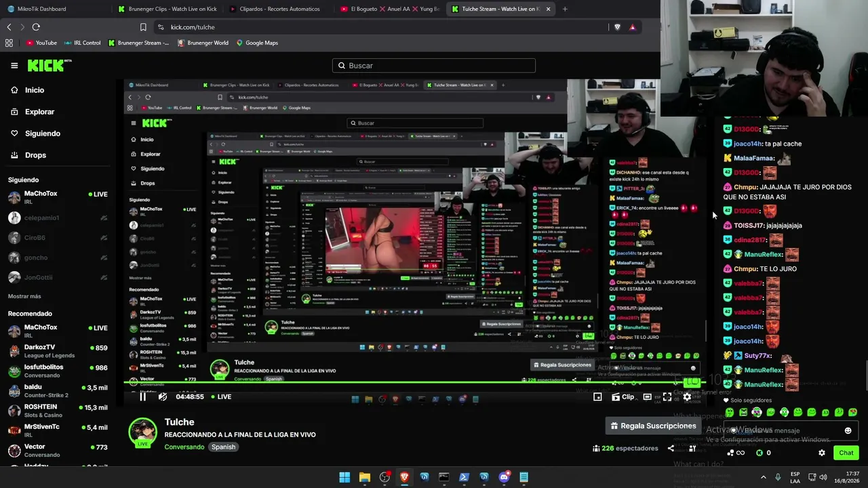868x488 pixels.
Task: Open the emoji picker in chat input
Action: [848, 430]
